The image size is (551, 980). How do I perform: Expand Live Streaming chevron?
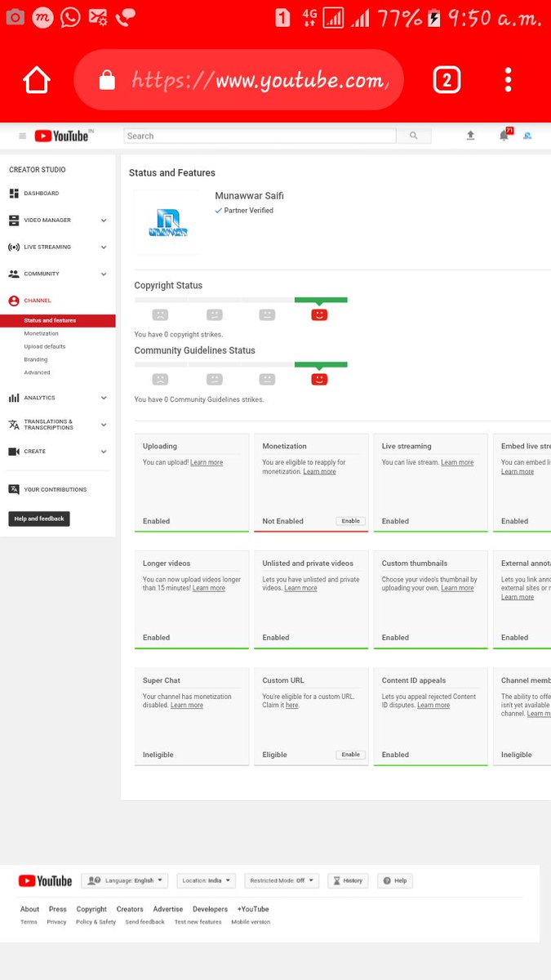pyautogui.click(x=104, y=247)
